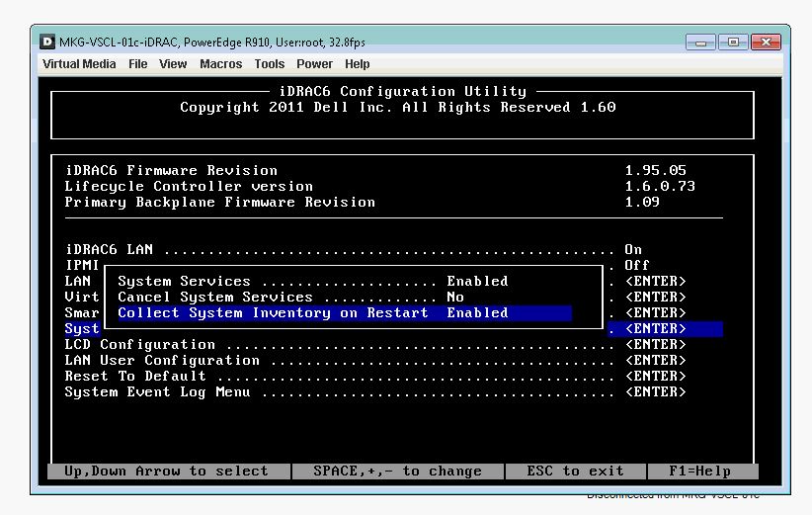This screenshot has width=812, height=515.
Task: Open the File menu
Action: pos(137,63)
